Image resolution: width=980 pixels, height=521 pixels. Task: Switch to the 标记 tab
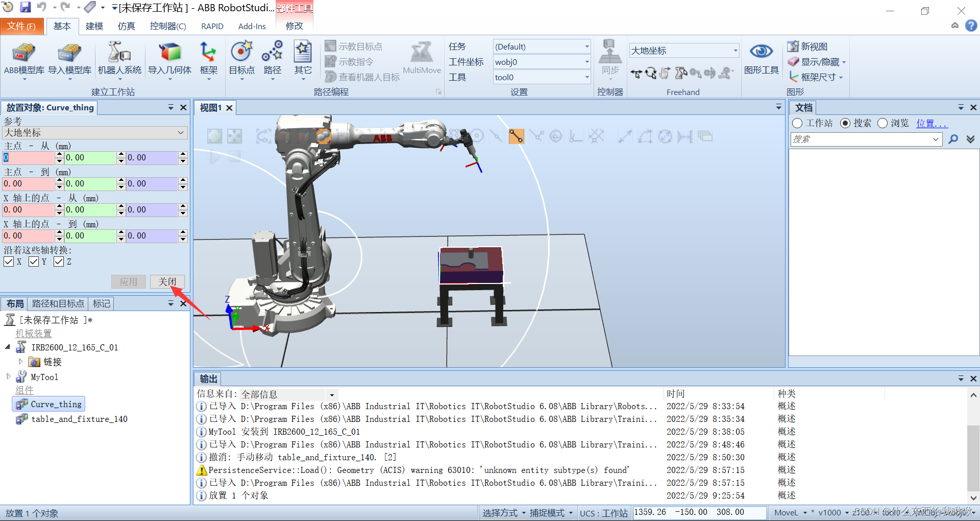tap(101, 304)
